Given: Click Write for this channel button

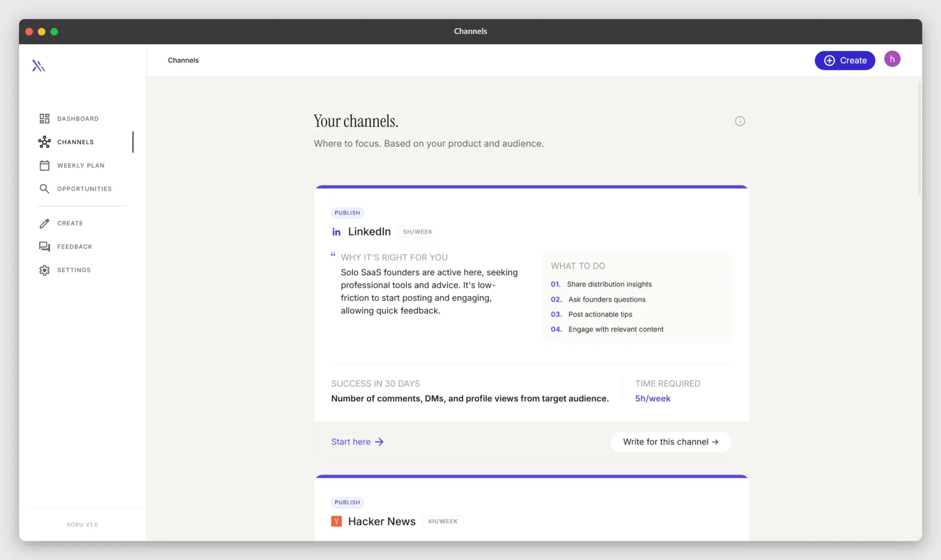Looking at the screenshot, I should [x=671, y=442].
